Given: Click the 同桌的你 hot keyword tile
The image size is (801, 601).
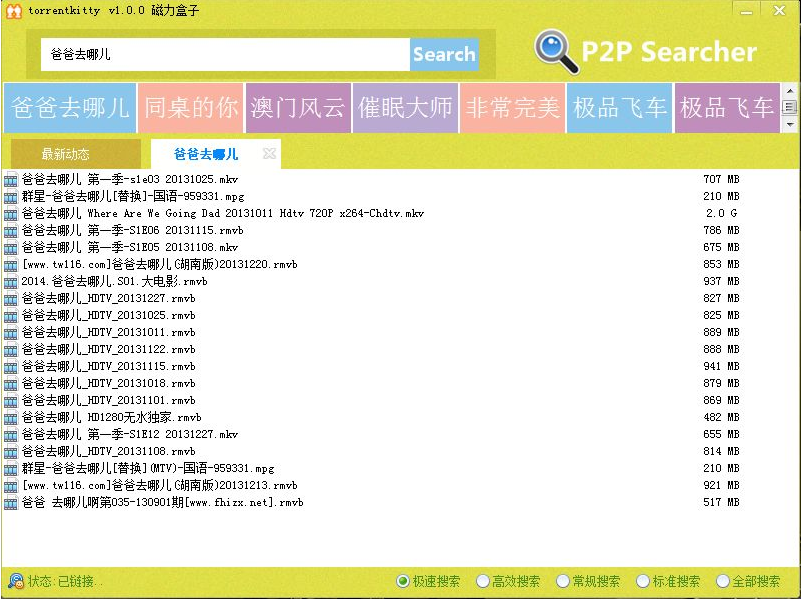Looking at the screenshot, I should point(191,108).
